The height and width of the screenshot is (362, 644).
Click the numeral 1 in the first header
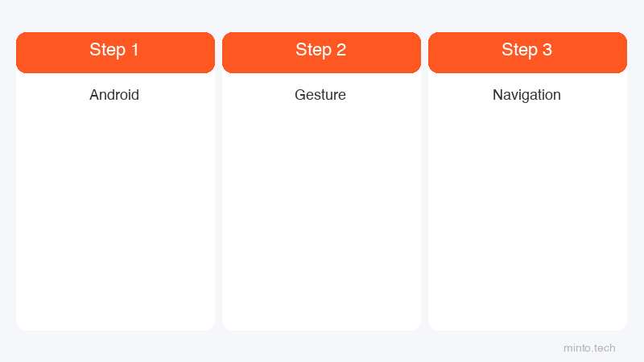[x=134, y=50]
